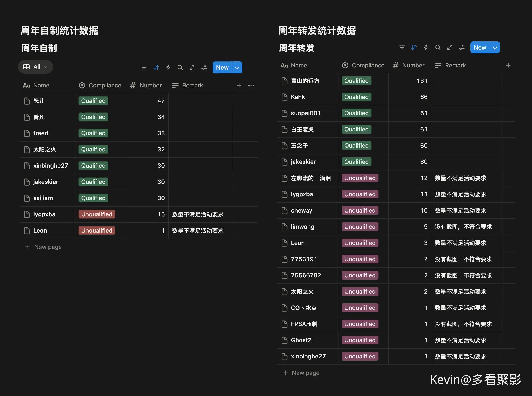Click the sort icon in left table toolbar

156,68
